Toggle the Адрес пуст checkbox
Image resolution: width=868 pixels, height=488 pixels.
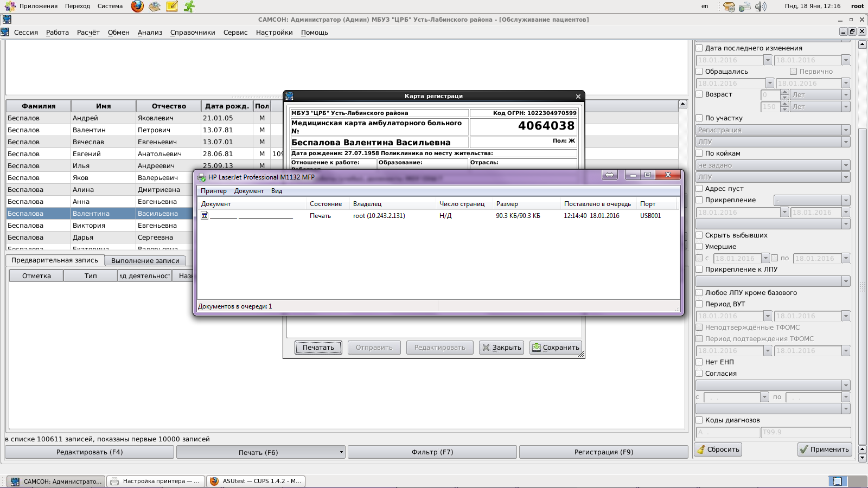(x=699, y=189)
